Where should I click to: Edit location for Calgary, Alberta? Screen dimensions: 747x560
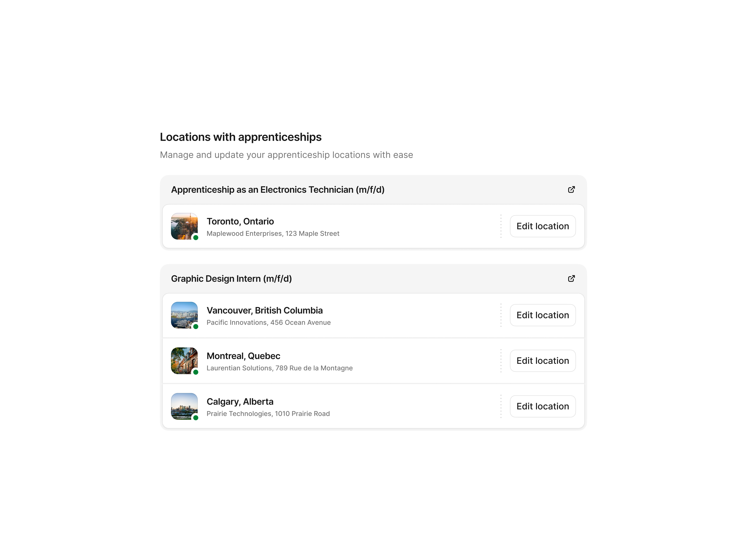(x=542, y=406)
